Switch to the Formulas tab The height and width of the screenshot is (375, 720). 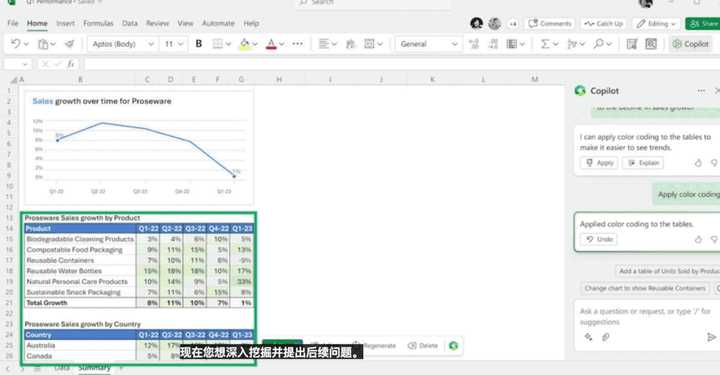pyautogui.click(x=98, y=23)
